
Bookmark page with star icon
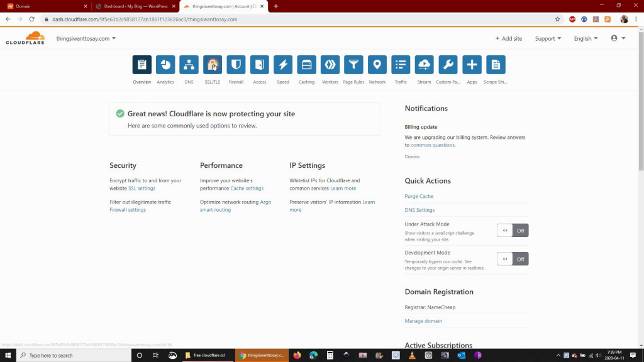tap(557, 19)
